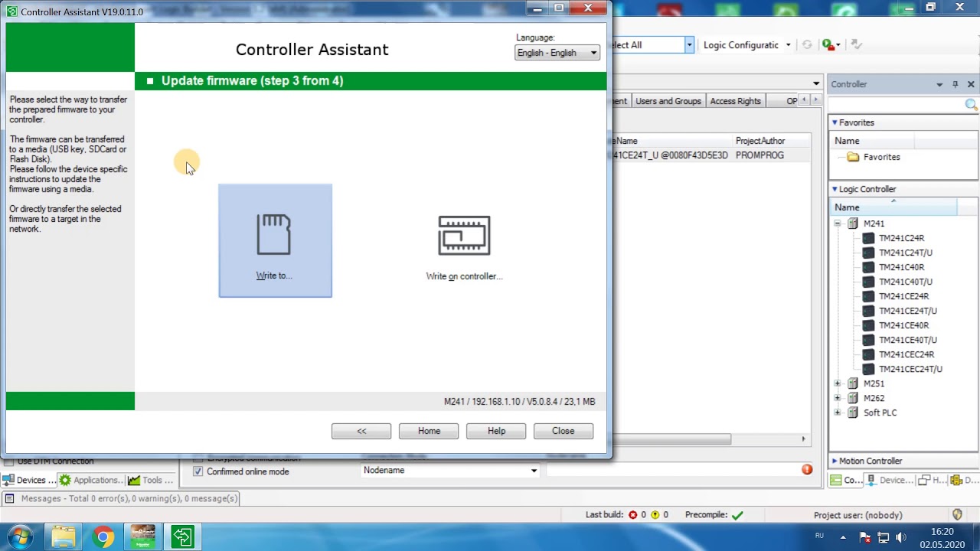
Task: Pin the Controller panel with pushpin icon
Action: tap(955, 84)
